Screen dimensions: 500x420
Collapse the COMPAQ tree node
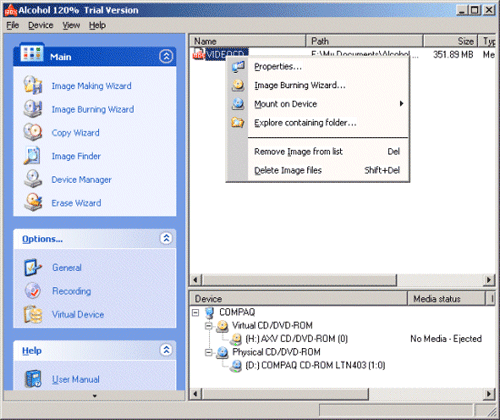pyautogui.click(x=196, y=312)
